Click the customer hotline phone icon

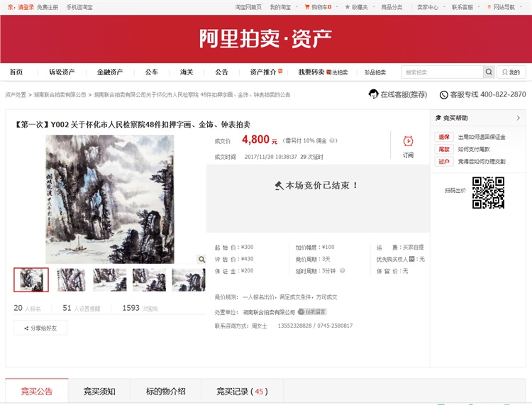[444, 95]
